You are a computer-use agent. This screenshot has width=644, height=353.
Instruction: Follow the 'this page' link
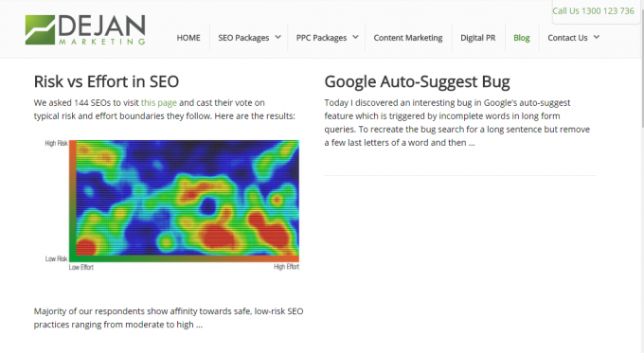click(x=159, y=102)
